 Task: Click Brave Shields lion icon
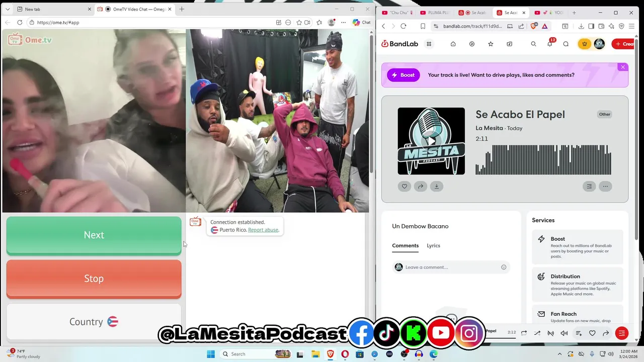point(534,26)
